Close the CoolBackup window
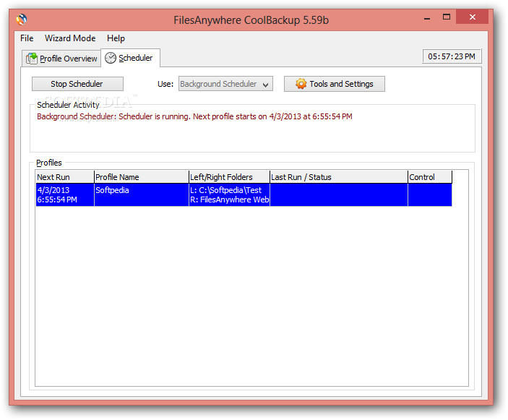This screenshot has height=420, width=508. [x=472, y=17]
